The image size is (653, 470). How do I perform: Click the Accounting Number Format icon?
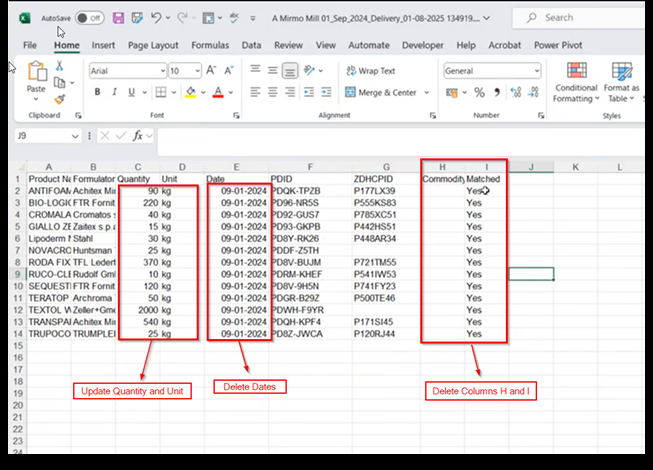pyautogui.click(x=451, y=92)
